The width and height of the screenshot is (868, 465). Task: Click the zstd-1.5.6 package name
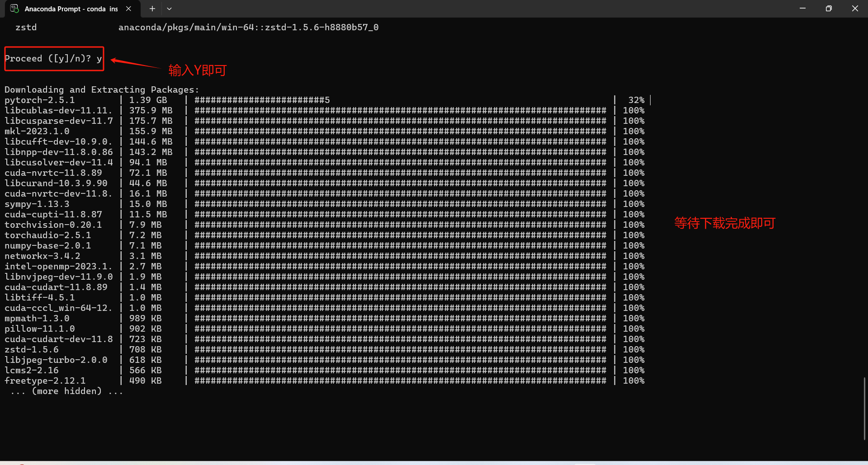click(32, 349)
